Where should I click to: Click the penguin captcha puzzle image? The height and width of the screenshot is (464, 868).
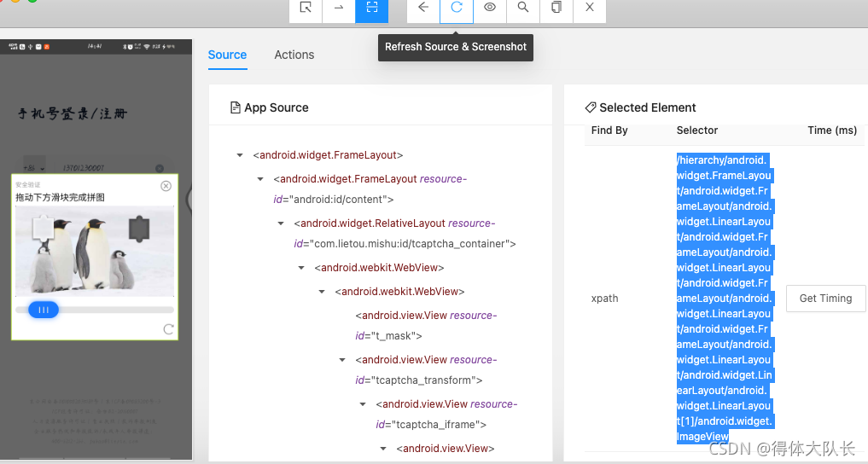click(x=95, y=251)
